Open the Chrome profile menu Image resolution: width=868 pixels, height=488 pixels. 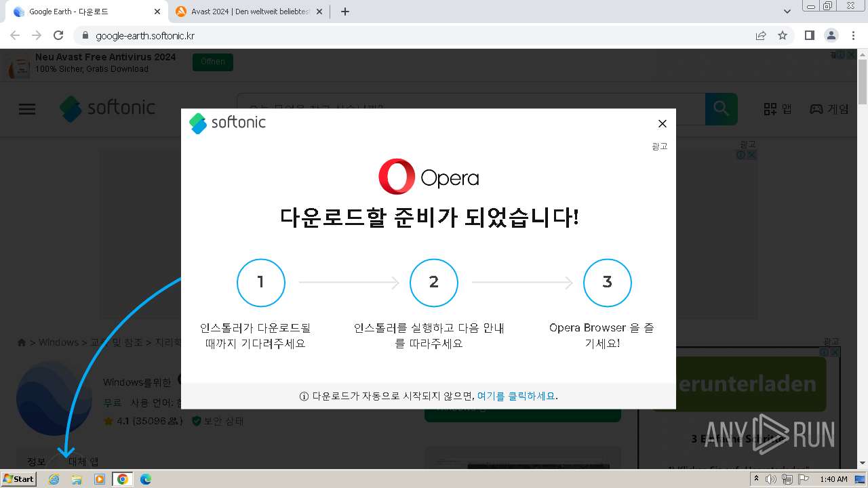coord(831,35)
